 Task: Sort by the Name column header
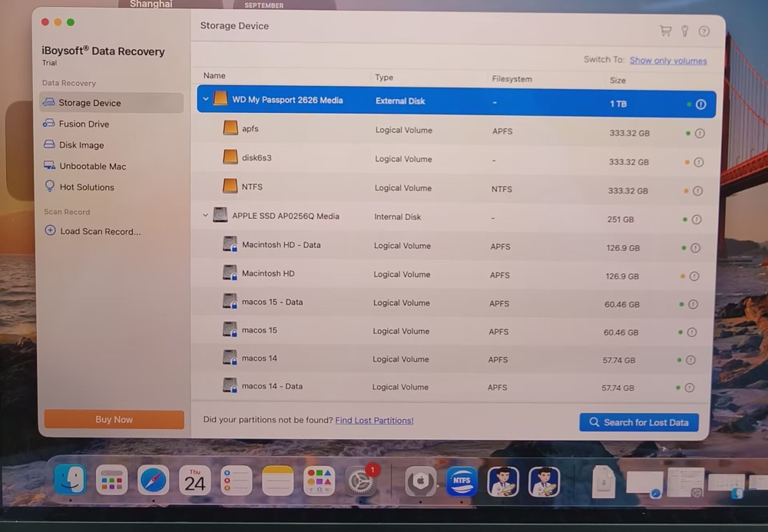coord(214,75)
